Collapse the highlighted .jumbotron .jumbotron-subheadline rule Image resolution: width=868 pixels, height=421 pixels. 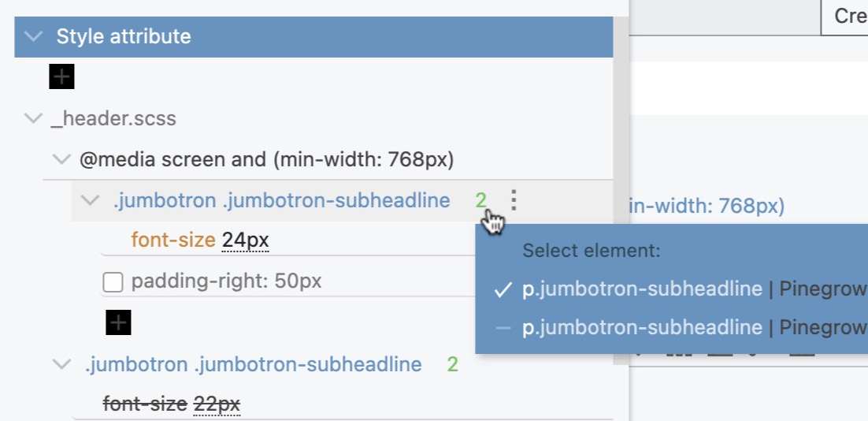point(90,200)
